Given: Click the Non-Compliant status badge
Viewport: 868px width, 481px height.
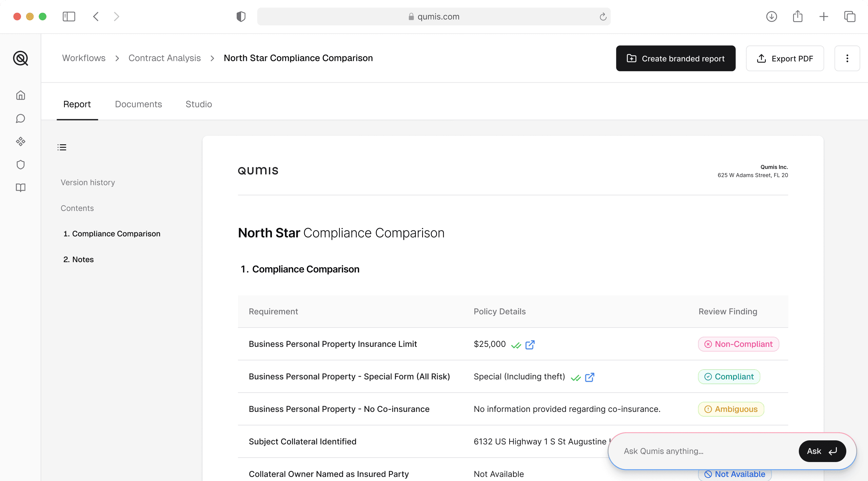Looking at the screenshot, I should pos(738,344).
